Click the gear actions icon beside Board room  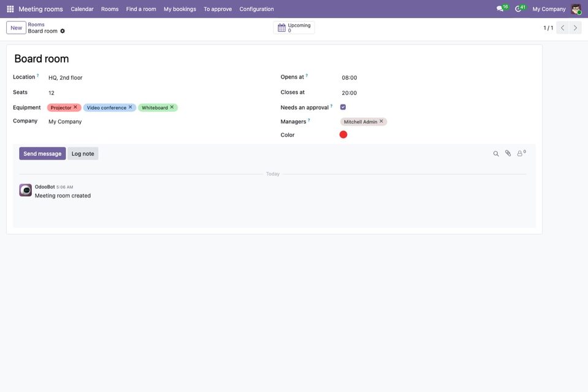(63, 31)
